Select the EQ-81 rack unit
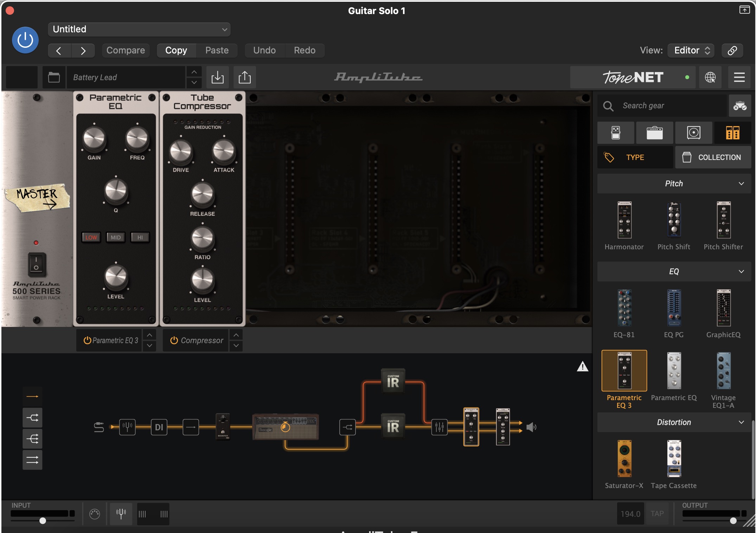 coord(624,308)
